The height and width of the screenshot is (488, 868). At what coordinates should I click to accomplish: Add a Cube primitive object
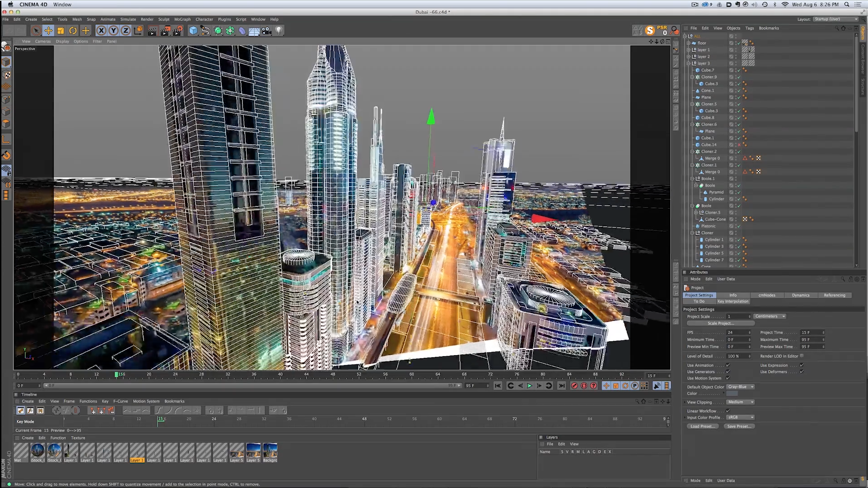coord(193,31)
